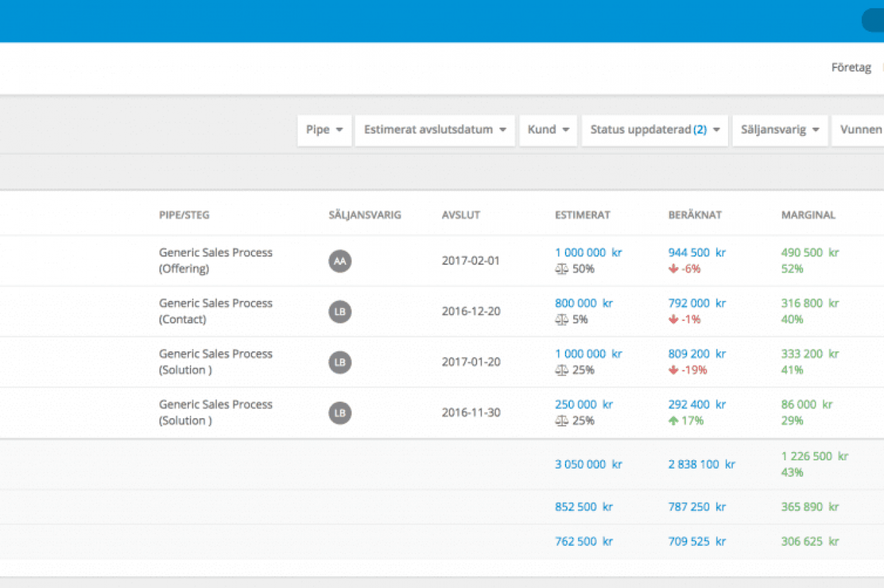Image resolution: width=884 pixels, height=588 pixels.
Task: Expand the Status uppdaterad filter
Action: 655,130
